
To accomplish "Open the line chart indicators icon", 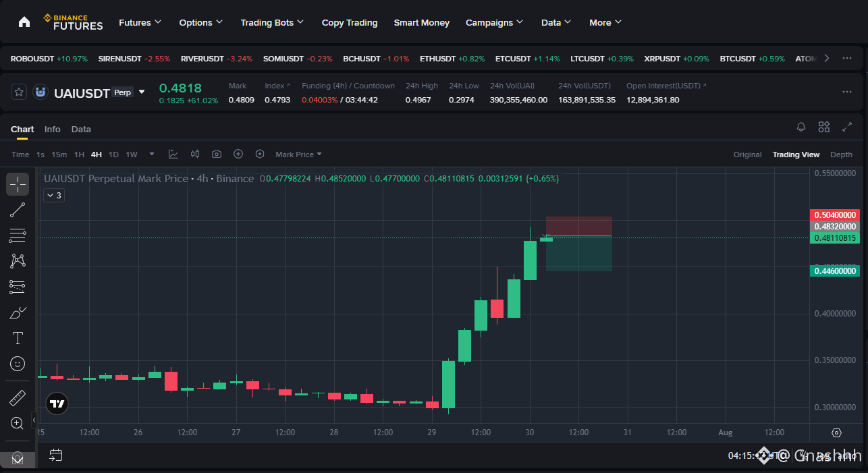I will pyautogui.click(x=173, y=155).
